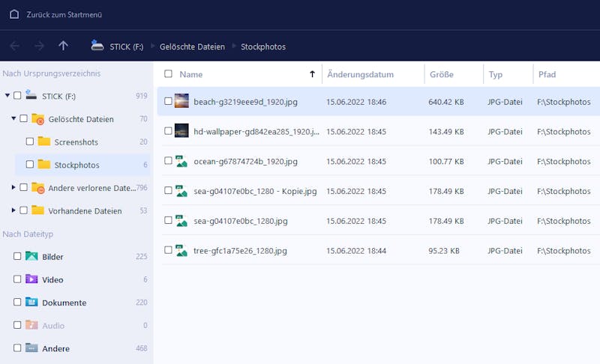Click the Gelöschte Dateien folder icon
The width and height of the screenshot is (600, 364).
tap(38, 119)
